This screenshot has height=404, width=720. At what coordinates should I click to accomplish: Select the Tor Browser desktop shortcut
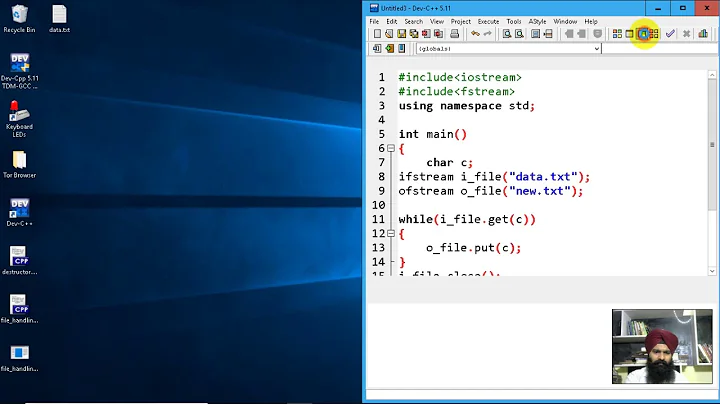pyautogui.click(x=18, y=163)
